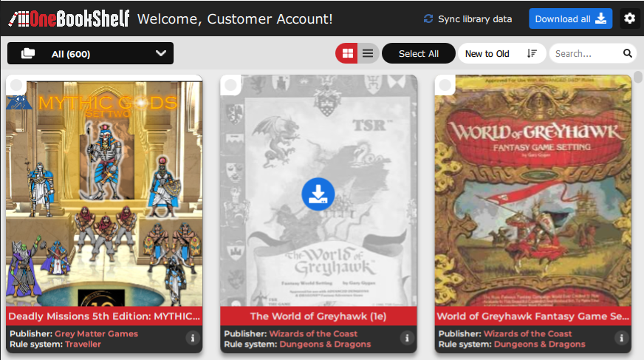Show info for The World of Greyhawk (1e)
Screen dimensions: 644x360
pos(406,338)
